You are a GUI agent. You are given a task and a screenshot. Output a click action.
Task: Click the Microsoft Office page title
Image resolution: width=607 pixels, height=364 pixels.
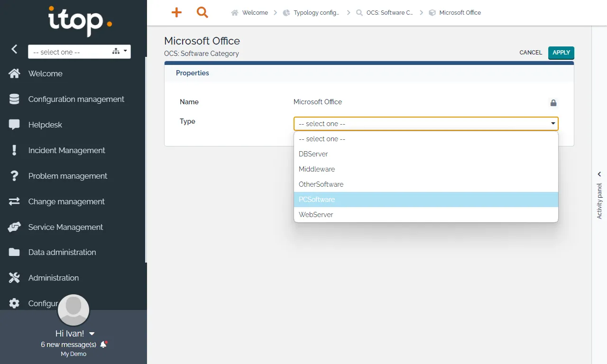point(202,41)
